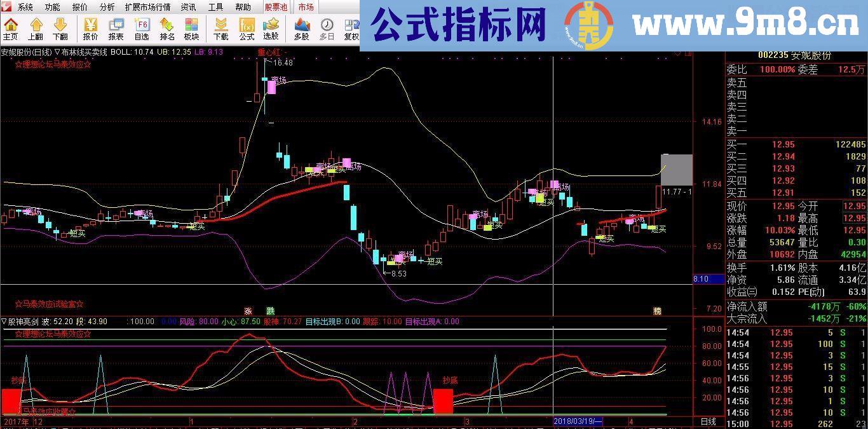The image size is (868, 429).
Task: Switch on 多日 multi-day display mode
Action: (325, 29)
